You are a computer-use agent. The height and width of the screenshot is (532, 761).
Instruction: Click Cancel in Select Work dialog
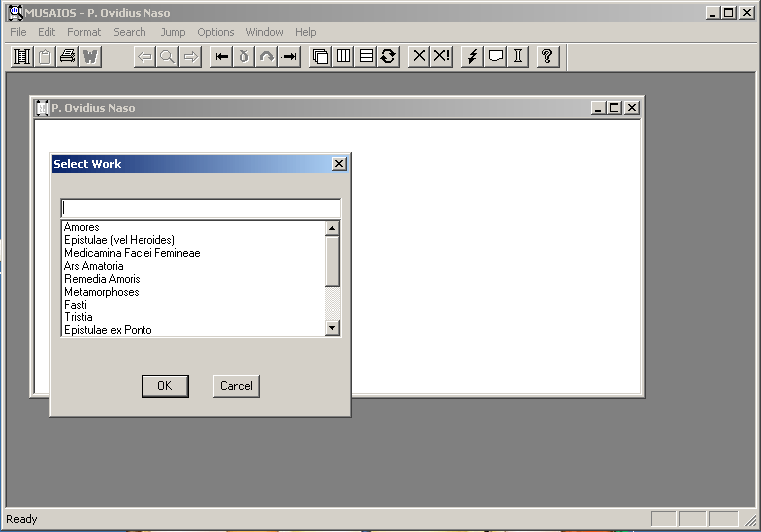coord(237,386)
